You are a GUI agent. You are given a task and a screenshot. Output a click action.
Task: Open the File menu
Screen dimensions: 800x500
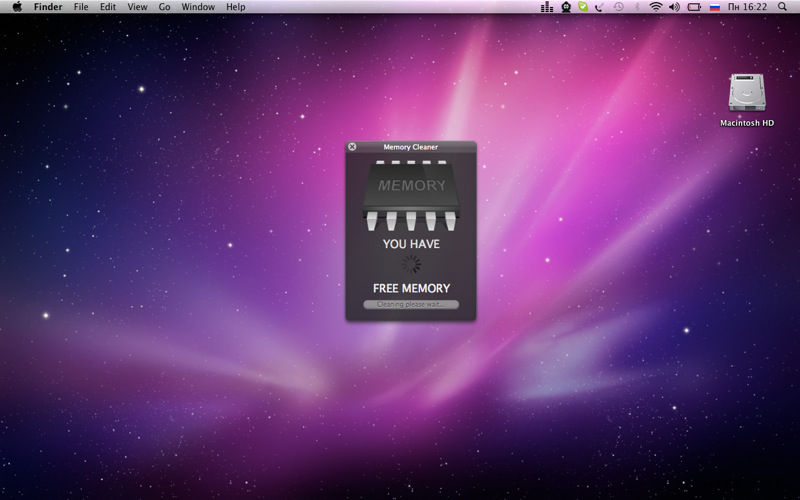point(81,7)
